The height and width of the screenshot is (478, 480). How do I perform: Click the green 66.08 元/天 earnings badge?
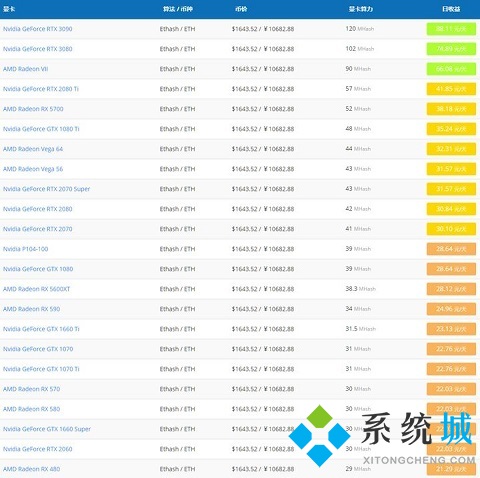tap(451, 69)
